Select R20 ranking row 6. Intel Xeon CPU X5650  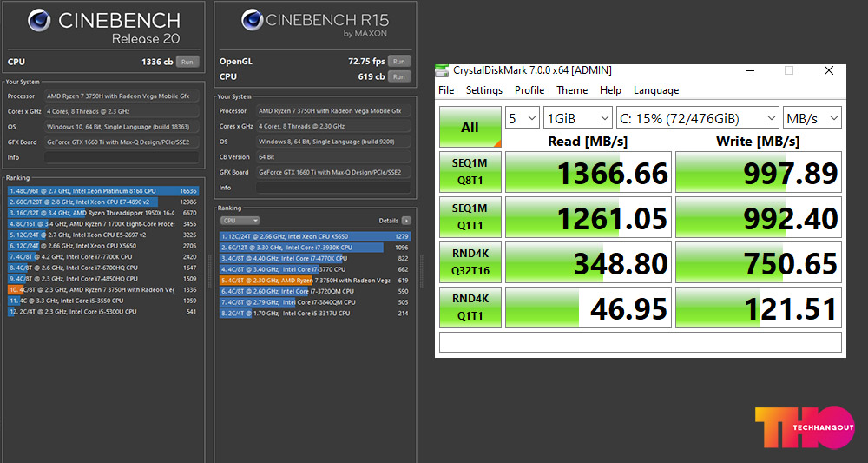[x=103, y=246]
